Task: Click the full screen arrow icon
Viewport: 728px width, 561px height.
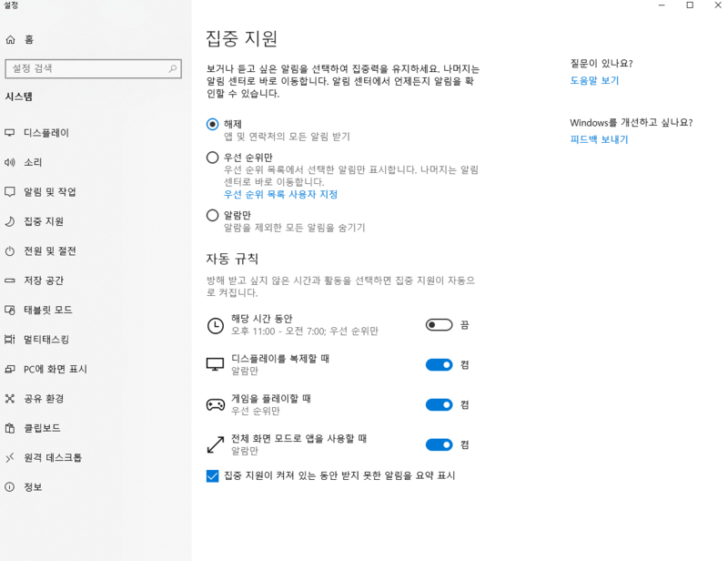Action: tap(215, 444)
